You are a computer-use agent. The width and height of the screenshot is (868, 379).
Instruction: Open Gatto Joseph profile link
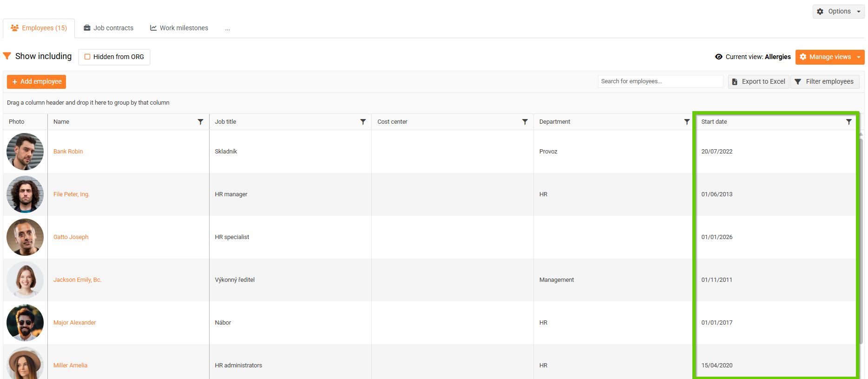click(71, 237)
